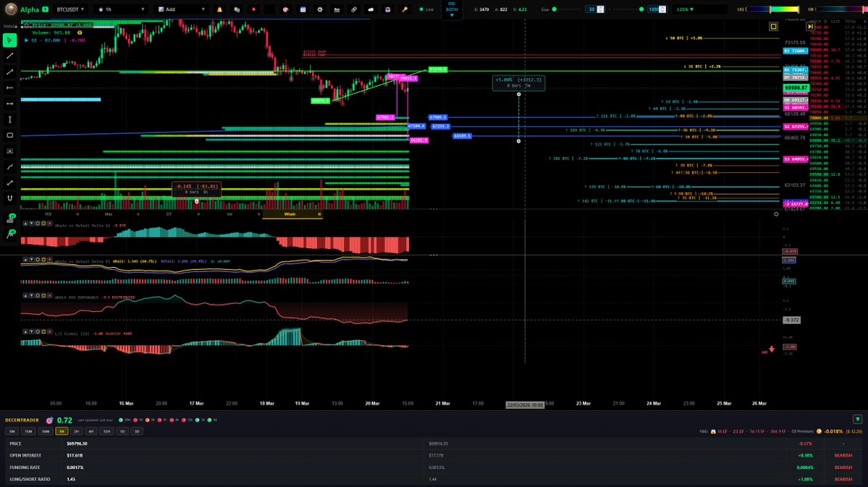Select the ray line tool below trend line
Image resolution: width=868 pixels, height=487 pixels.
[x=9, y=72]
